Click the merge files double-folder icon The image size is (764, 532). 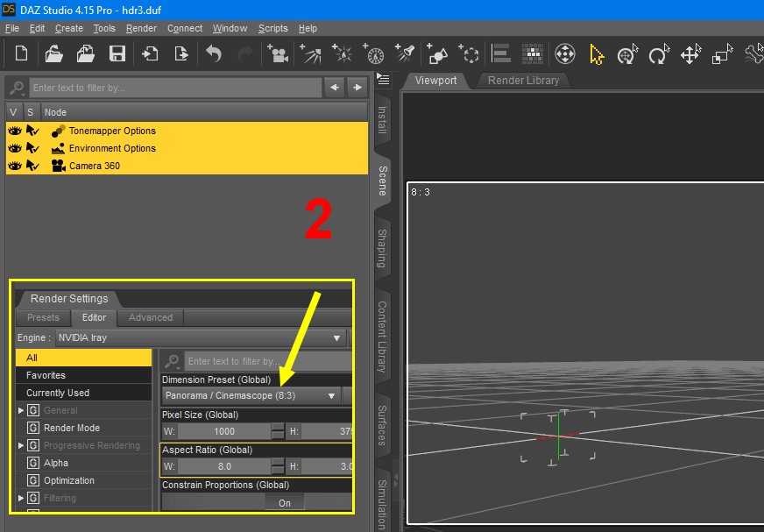[x=85, y=53]
